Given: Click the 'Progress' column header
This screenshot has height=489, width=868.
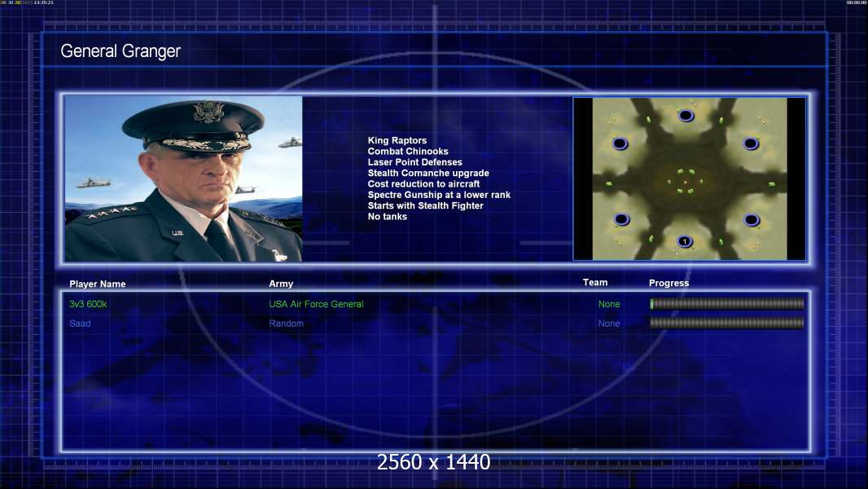Looking at the screenshot, I should (669, 283).
